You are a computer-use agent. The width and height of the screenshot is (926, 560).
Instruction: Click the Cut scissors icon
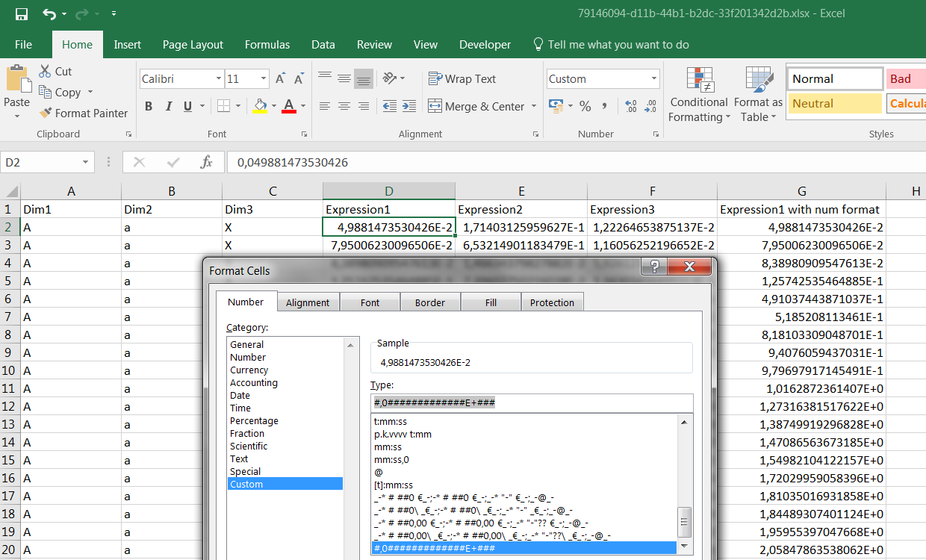[45, 72]
